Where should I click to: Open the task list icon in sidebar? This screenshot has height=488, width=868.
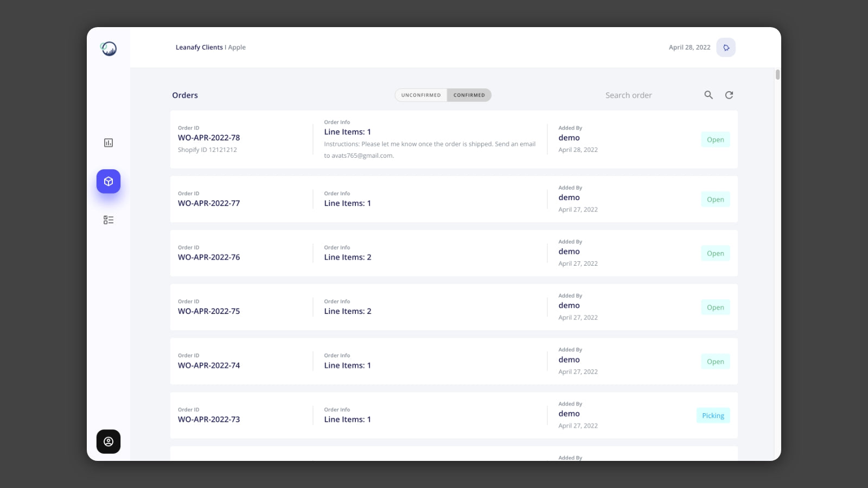pyautogui.click(x=108, y=220)
